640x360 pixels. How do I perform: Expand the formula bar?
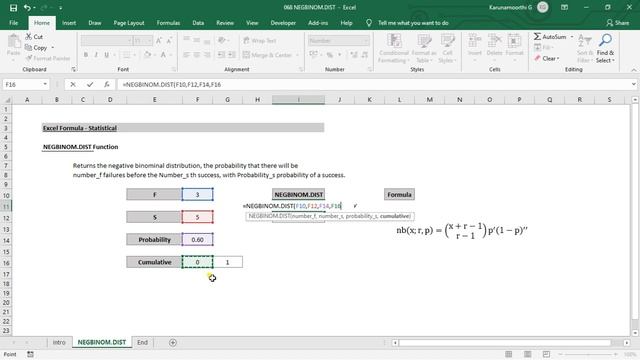pos(633,84)
